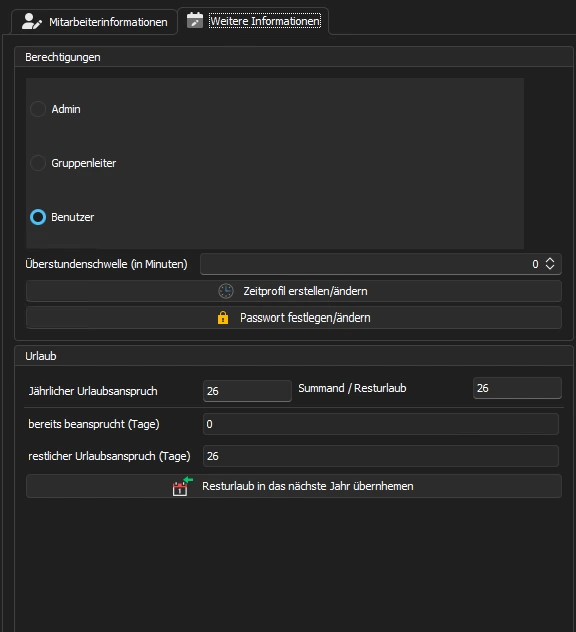576x632 pixels.
Task: Select the Gruppenleiter radio button
Action: (38, 163)
